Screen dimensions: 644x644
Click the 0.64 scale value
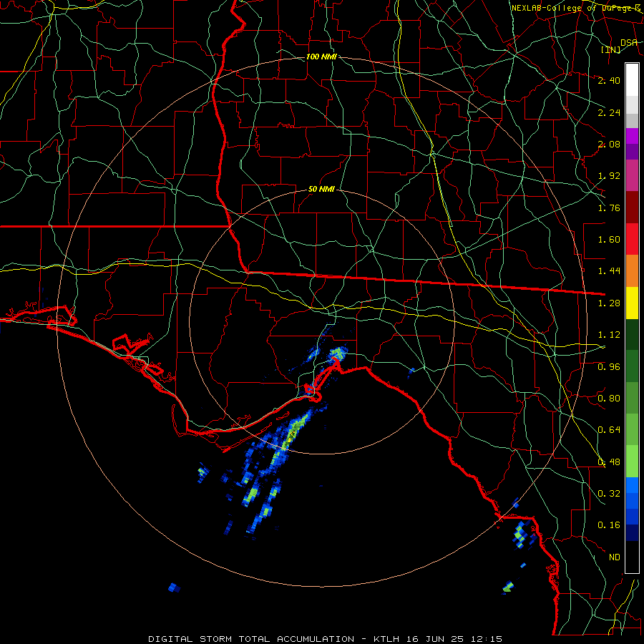(609, 430)
